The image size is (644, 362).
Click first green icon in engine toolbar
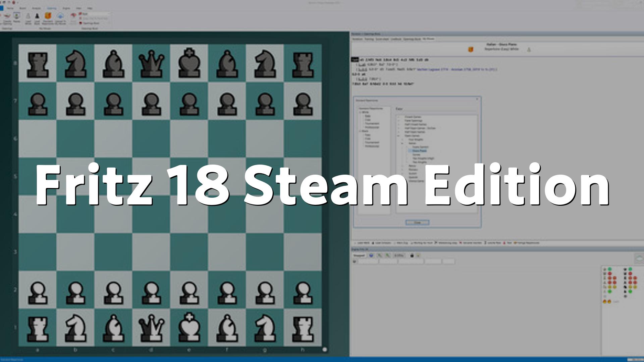380,255
